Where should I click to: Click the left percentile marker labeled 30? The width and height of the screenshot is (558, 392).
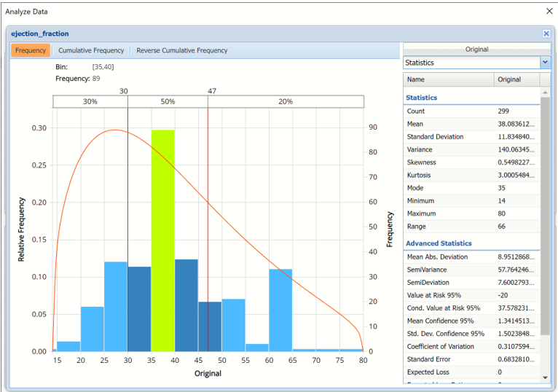[124, 91]
